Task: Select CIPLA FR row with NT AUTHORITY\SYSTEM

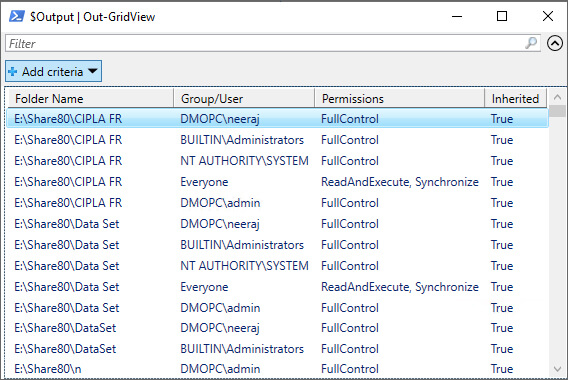Action: [277, 161]
